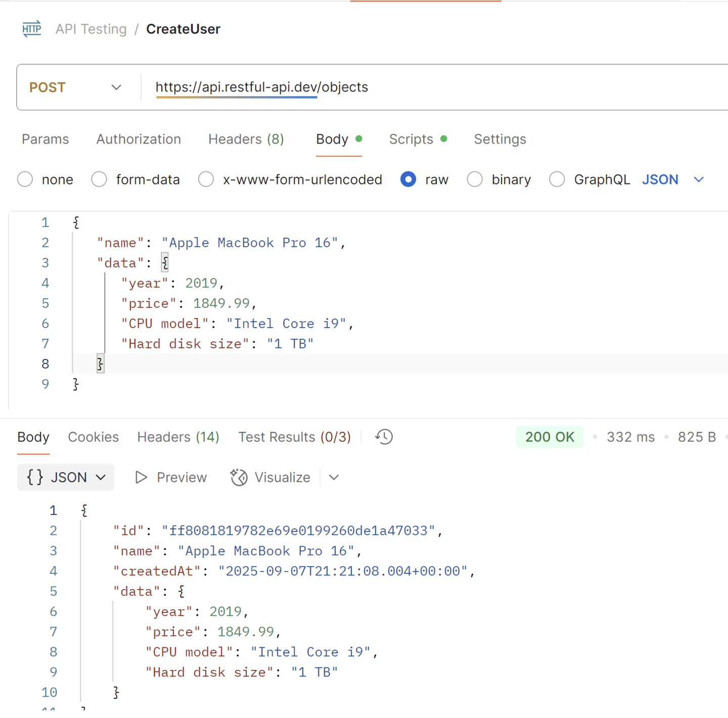Open the Headers (14) response tab

tap(178, 436)
